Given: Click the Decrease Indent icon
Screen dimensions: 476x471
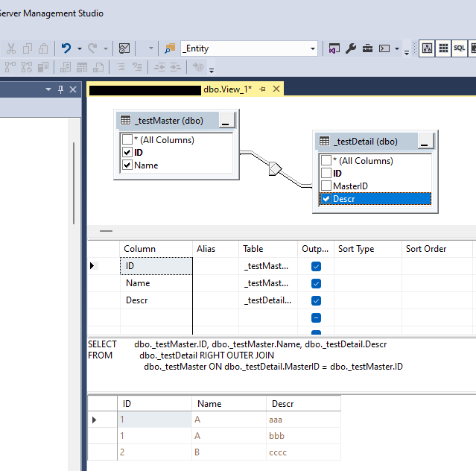Looking at the screenshot, I should pos(159,67).
